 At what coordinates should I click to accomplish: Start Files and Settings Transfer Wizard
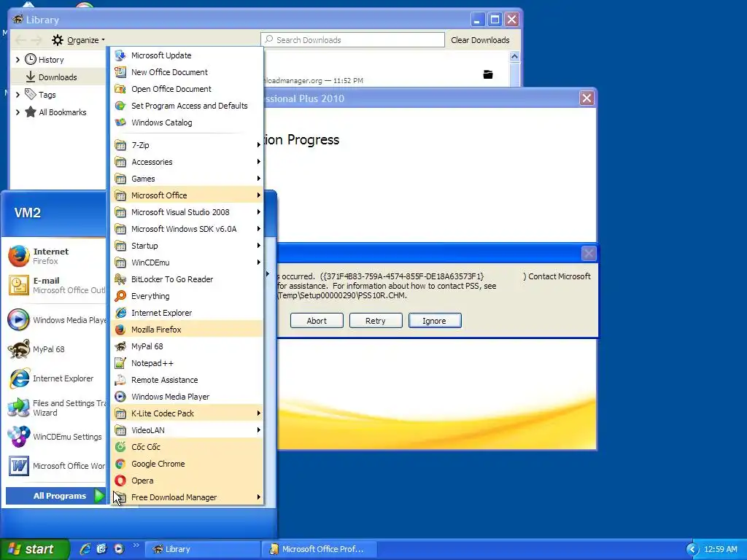point(56,408)
